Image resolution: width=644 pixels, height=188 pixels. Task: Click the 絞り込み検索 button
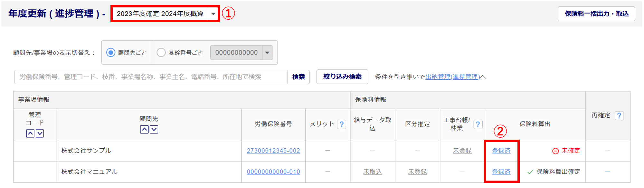[342, 77]
